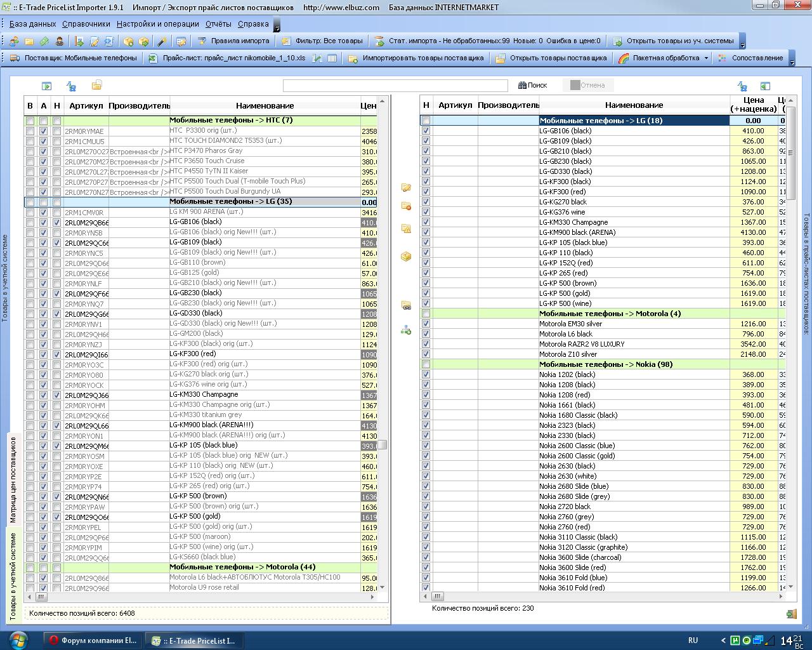Open the Windows Start menu
The image size is (812, 650).
point(18,640)
